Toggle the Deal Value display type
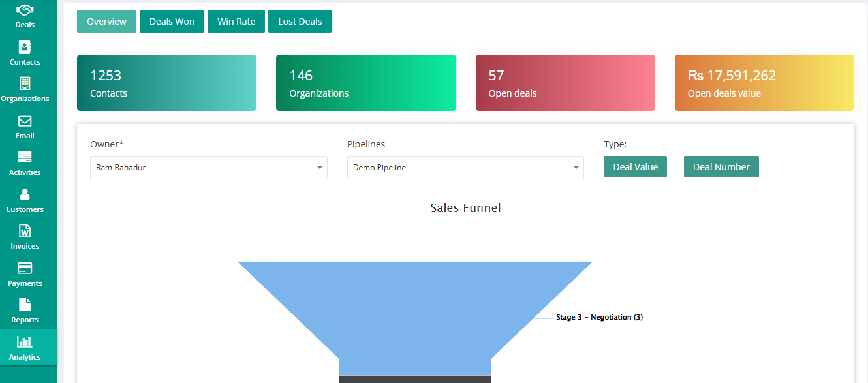Image resolution: width=868 pixels, height=383 pixels. coord(635,166)
